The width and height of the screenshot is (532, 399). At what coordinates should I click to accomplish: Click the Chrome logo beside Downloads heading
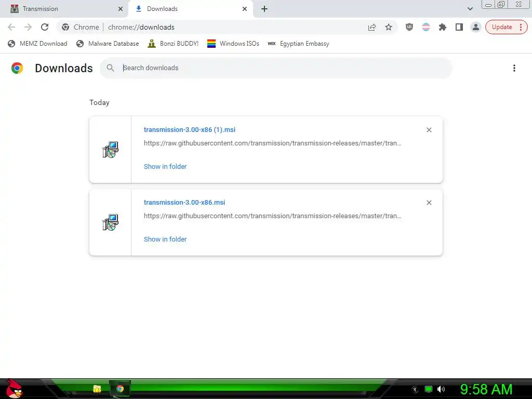(17, 68)
